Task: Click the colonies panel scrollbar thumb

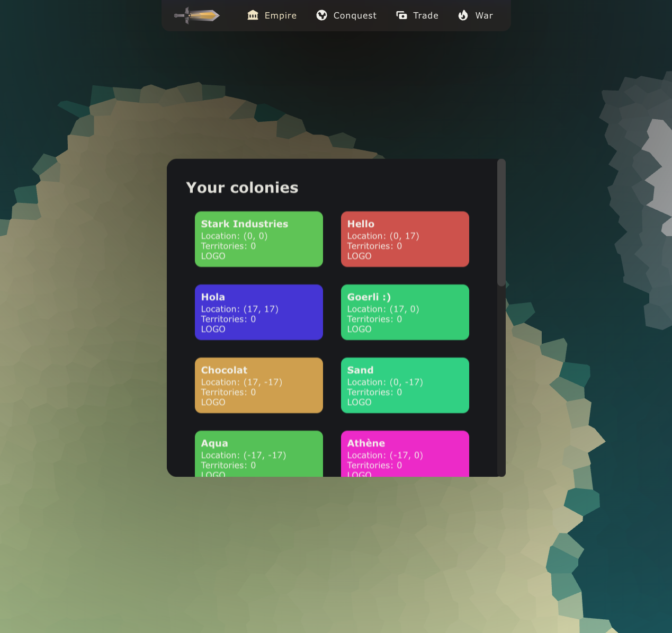Action: click(x=501, y=222)
